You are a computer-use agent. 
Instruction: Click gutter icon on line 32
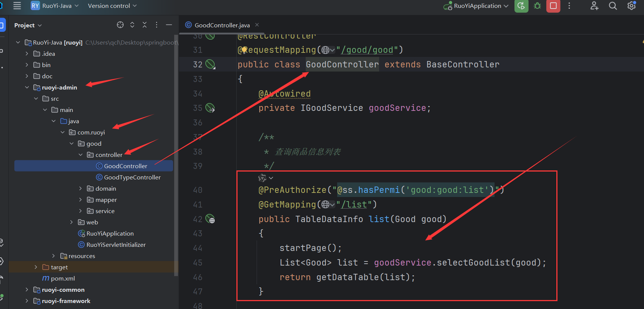pos(211,64)
